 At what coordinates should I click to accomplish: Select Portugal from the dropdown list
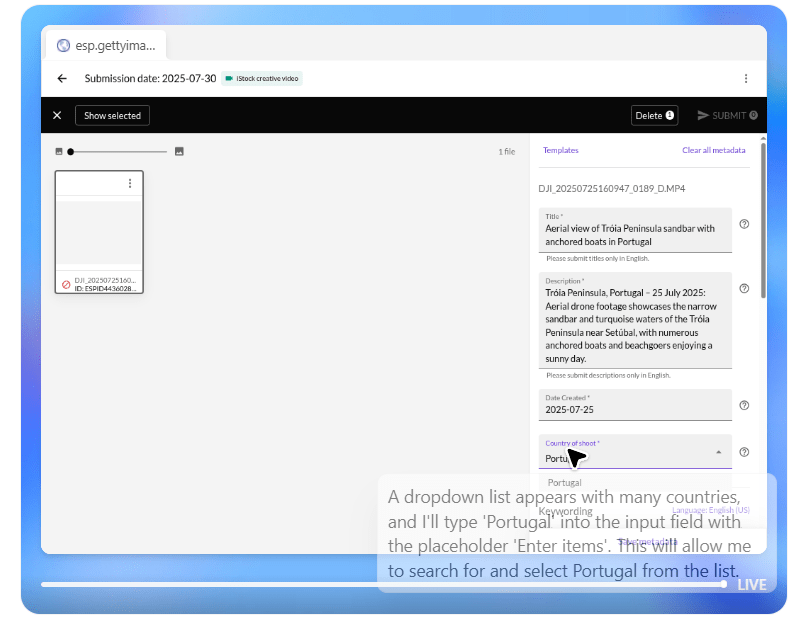(x=565, y=482)
